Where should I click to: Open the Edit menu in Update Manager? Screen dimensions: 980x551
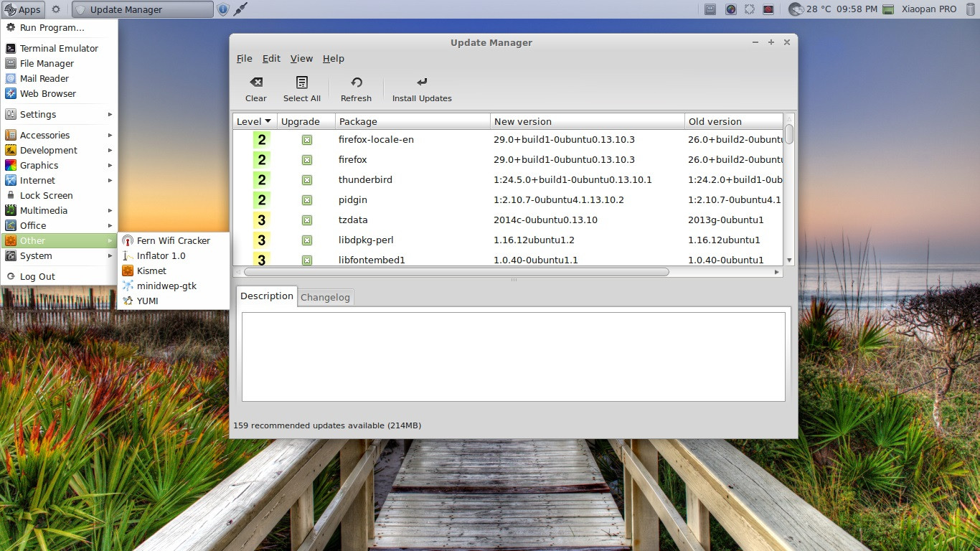[271, 59]
